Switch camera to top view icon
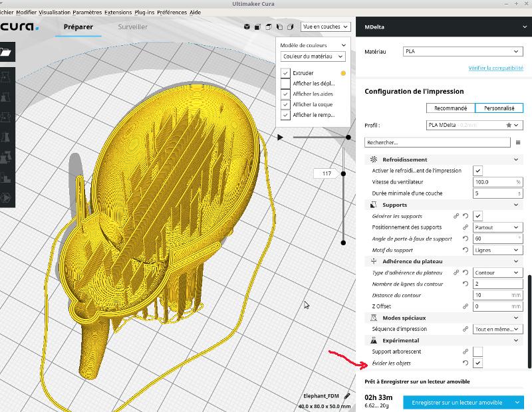Viewport: 532px width, 412px height. pos(269,27)
